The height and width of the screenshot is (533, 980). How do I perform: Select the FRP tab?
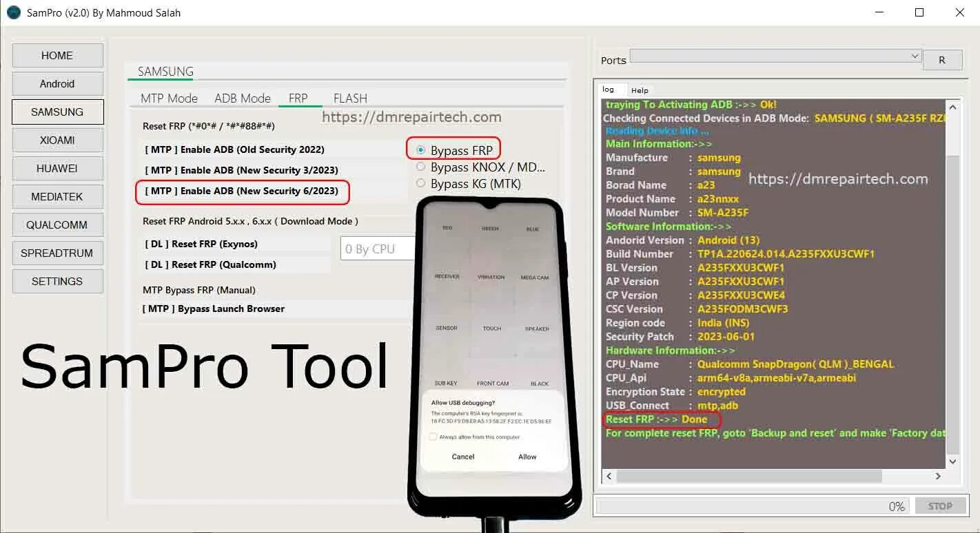298,98
